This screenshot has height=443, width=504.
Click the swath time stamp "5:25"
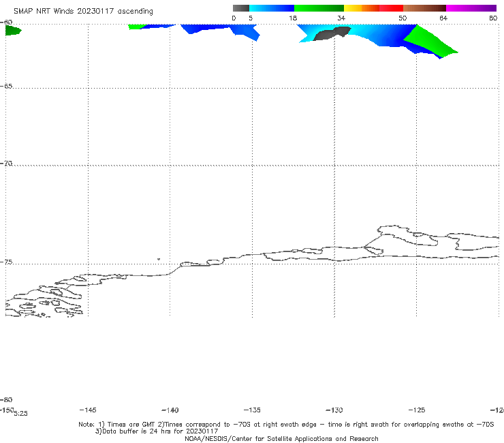pyautogui.click(x=21, y=414)
